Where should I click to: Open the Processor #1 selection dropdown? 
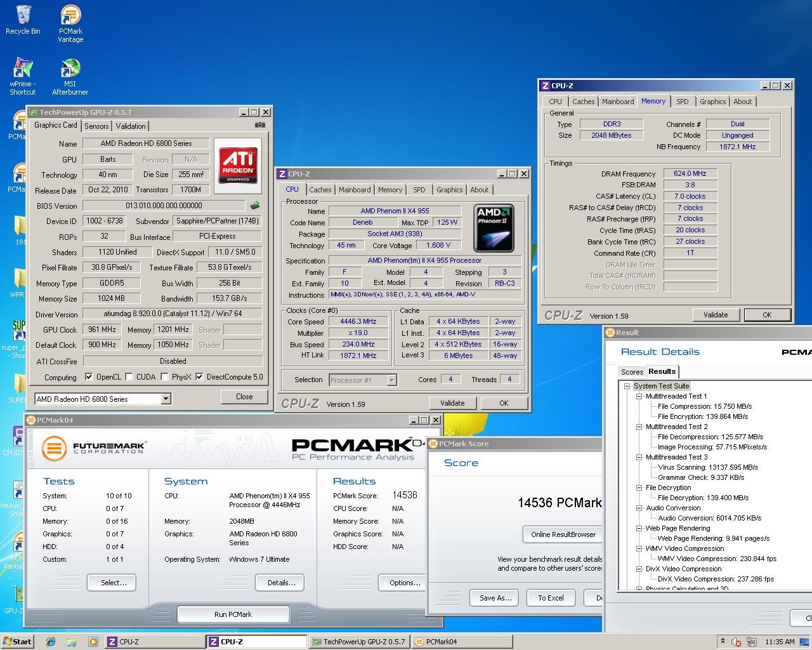[x=391, y=380]
